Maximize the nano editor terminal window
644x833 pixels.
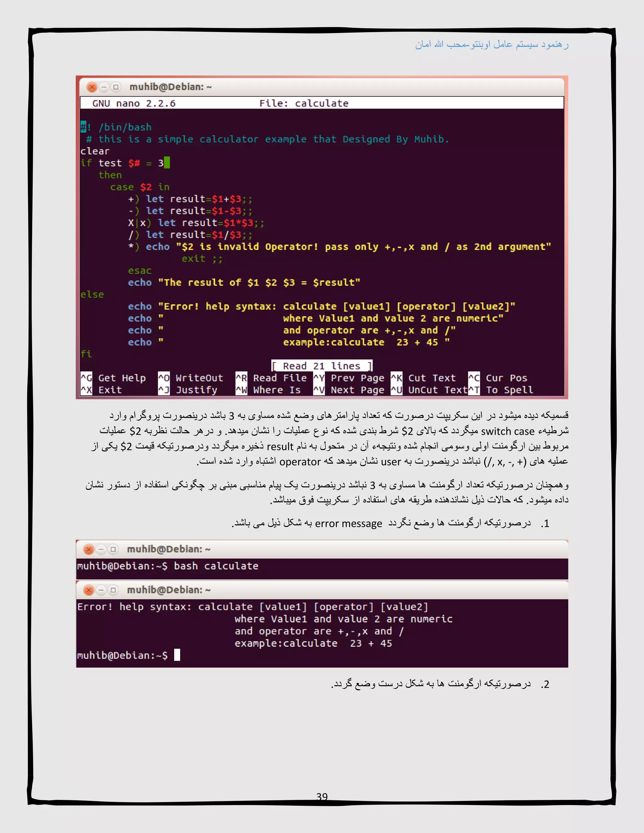(x=116, y=87)
